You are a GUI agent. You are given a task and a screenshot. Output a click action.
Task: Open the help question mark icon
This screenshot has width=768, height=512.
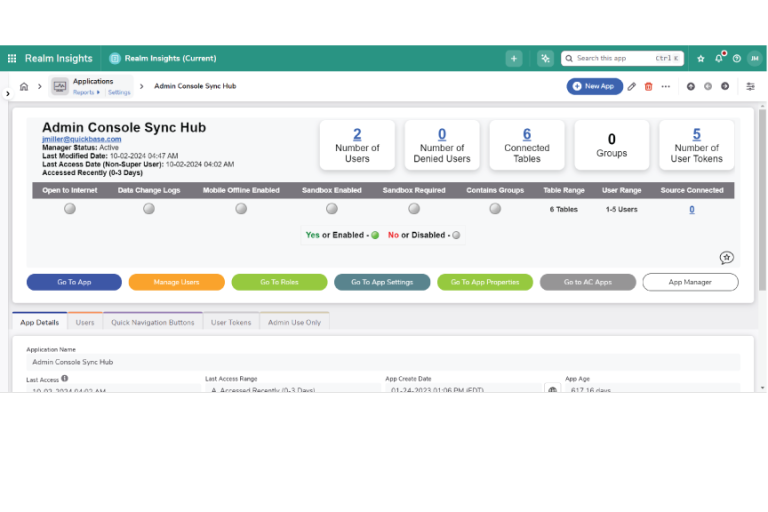tap(737, 59)
